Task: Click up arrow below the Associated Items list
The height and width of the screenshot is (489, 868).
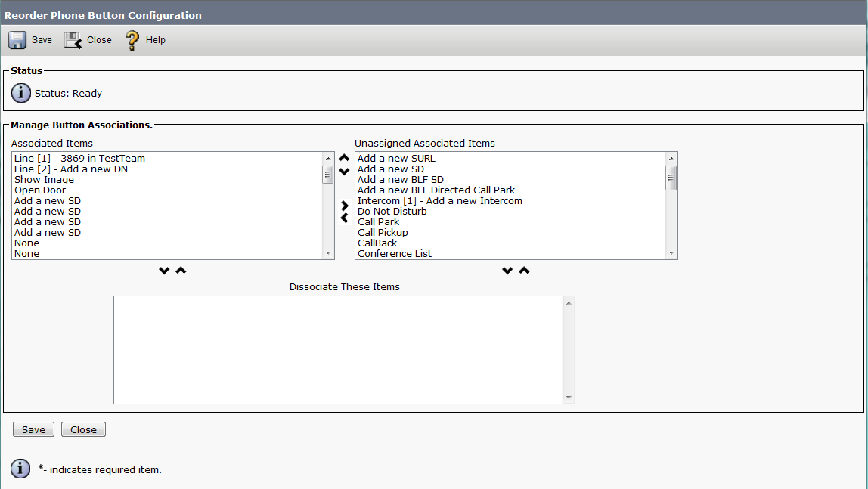Action: (x=181, y=271)
